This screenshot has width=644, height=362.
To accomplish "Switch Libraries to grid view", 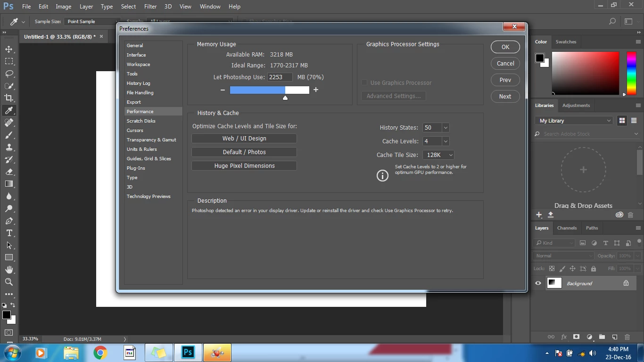I will [622, 121].
